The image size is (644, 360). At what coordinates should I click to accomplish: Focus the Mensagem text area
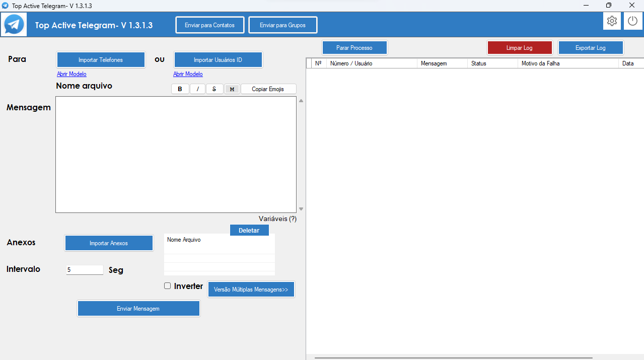point(176,155)
